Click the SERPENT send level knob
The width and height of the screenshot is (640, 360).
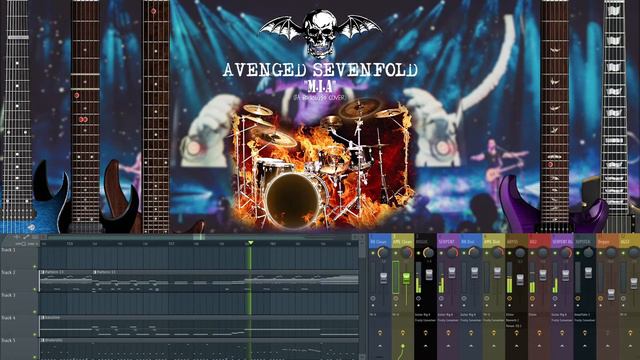(448, 333)
